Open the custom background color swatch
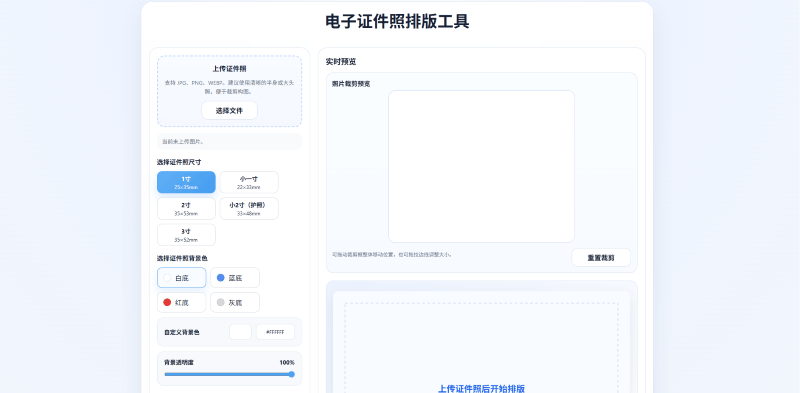The height and width of the screenshot is (393, 800). (x=240, y=332)
